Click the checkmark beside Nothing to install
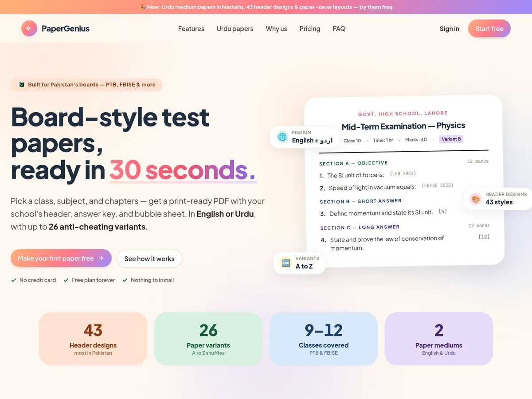 (x=125, y=280)
